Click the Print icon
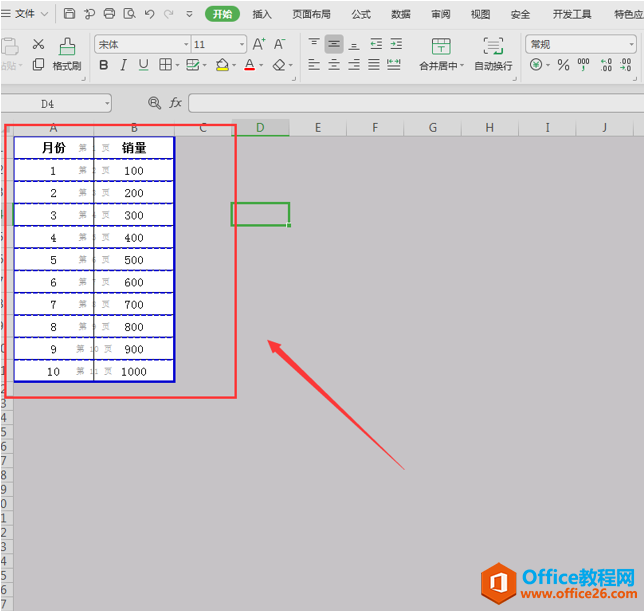Image resolution: width=644 pixels, height=611 pixels. (109, 14)
